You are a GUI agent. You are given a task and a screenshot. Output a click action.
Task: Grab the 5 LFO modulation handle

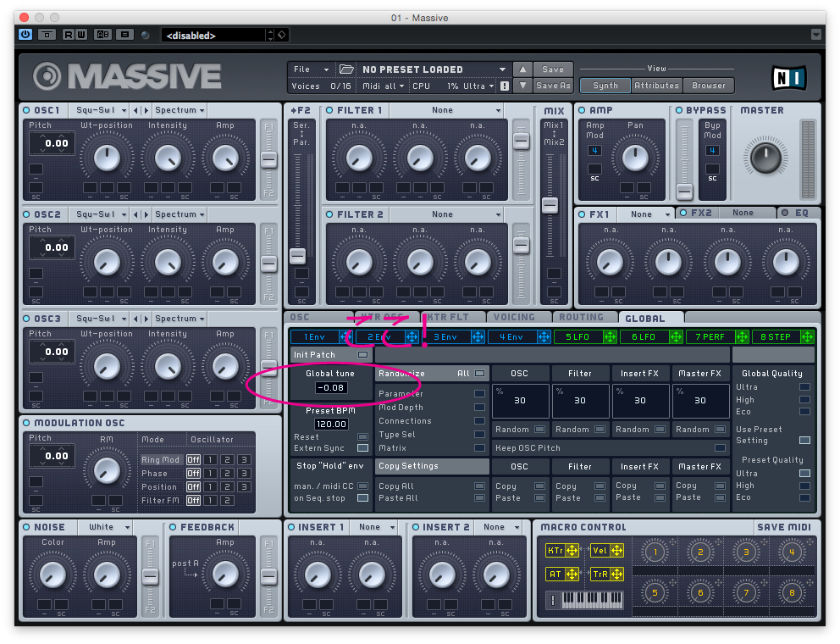(x=610, y=336)
